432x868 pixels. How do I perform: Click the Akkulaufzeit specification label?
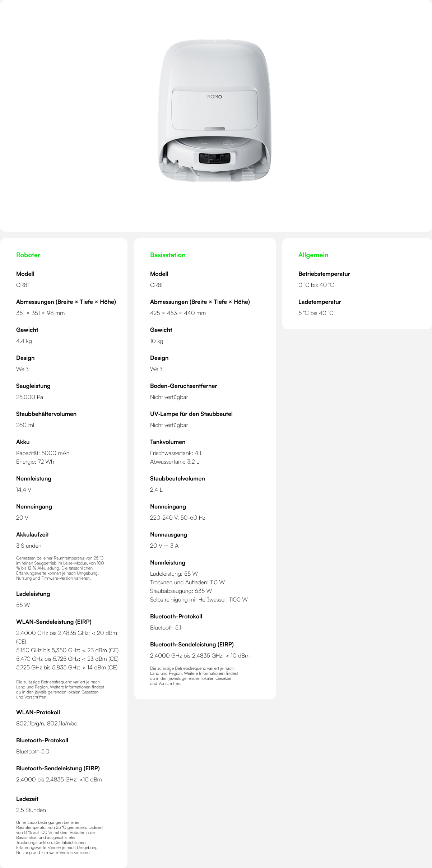click(x=32, y=534)
